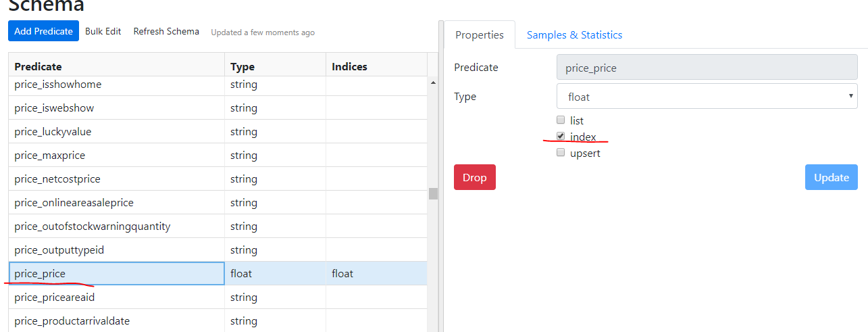The width and height of the screenshot is (868, 332).
Task: Enable the upsert checkbox
Action: click(561, 153)
